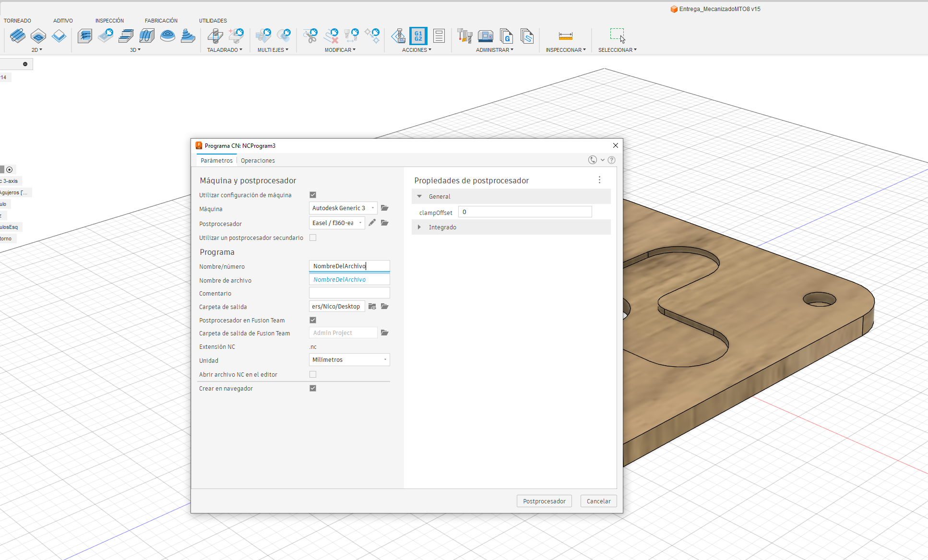928x560 pixels.
Task: Click the Drill tool icon
Action: point(215,36)
